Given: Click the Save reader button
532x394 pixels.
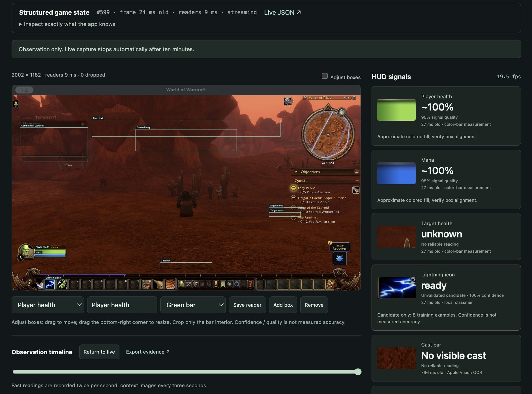Looking at the screenshot, I should 247,305.
